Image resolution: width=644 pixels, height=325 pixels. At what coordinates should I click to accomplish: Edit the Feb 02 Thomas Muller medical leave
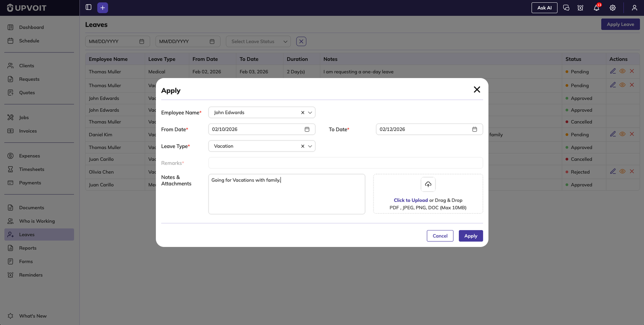click(613, 71)
